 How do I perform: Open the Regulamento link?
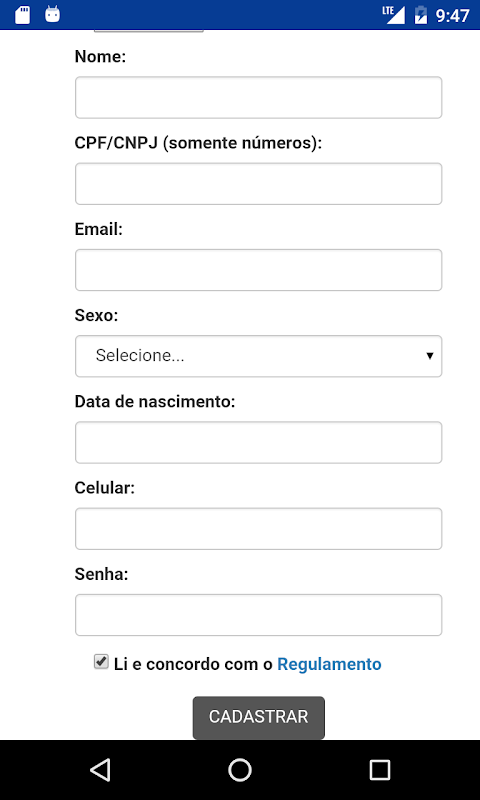pyautogui.click(x=329, y=664)
